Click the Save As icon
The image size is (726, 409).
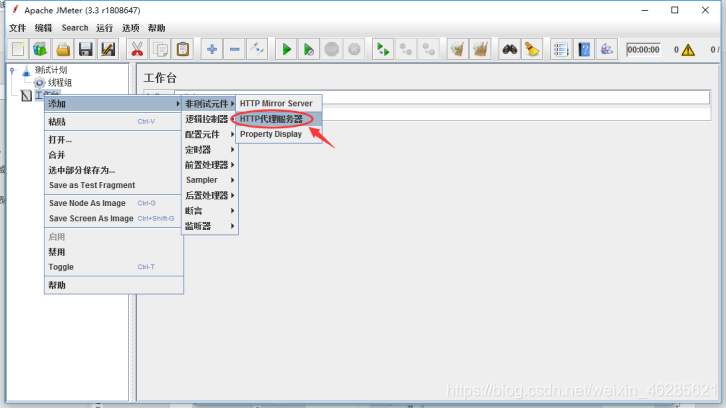pyautogui.click(x=108, y=49)
